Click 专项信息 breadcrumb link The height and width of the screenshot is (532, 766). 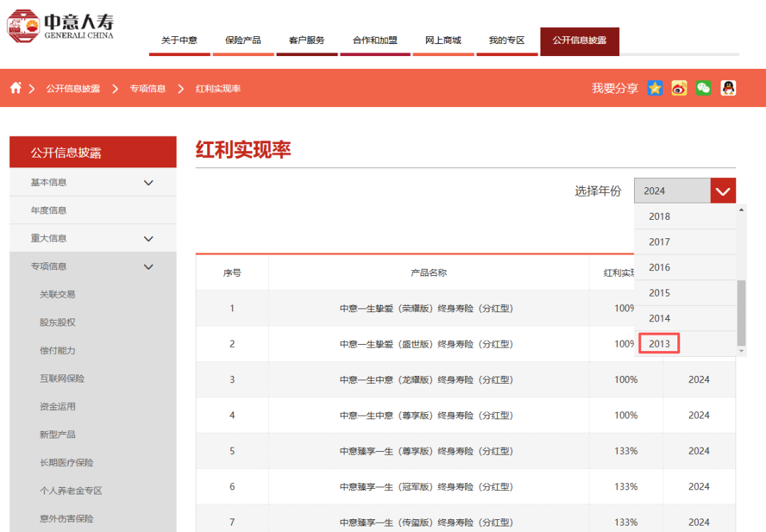click(x=148, y=89)
